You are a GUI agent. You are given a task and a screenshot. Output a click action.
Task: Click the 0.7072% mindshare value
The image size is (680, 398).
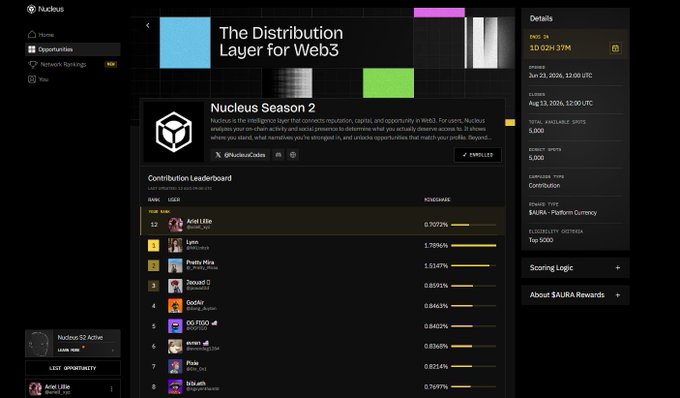436,225
